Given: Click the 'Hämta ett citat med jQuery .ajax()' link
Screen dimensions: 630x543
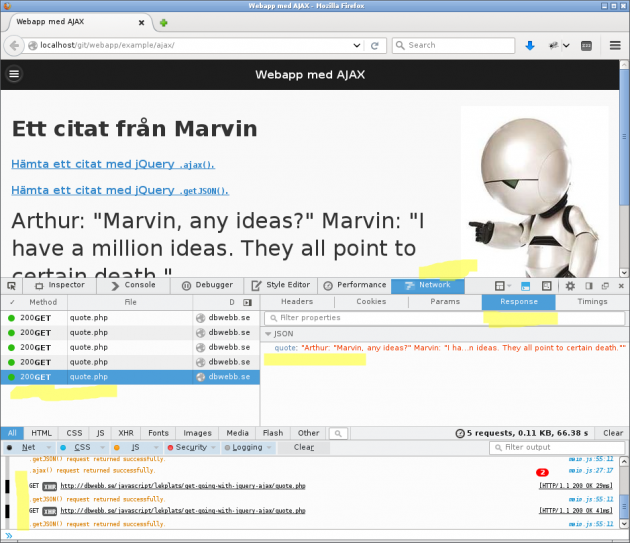Looking at the screenshot, I should tap(113, 164).
